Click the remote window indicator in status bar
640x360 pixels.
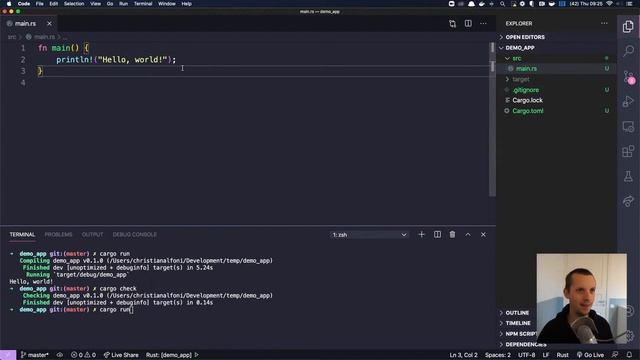point(8,355)
